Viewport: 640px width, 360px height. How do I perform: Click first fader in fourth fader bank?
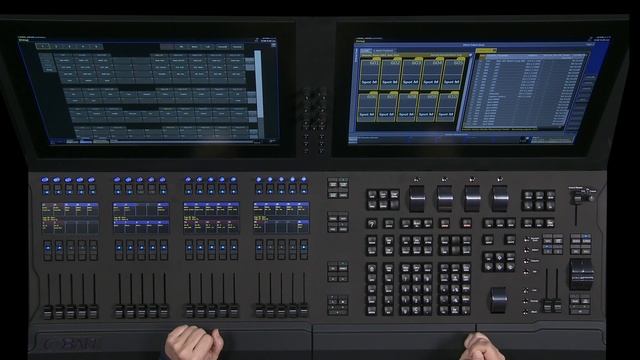click(260, 312)
